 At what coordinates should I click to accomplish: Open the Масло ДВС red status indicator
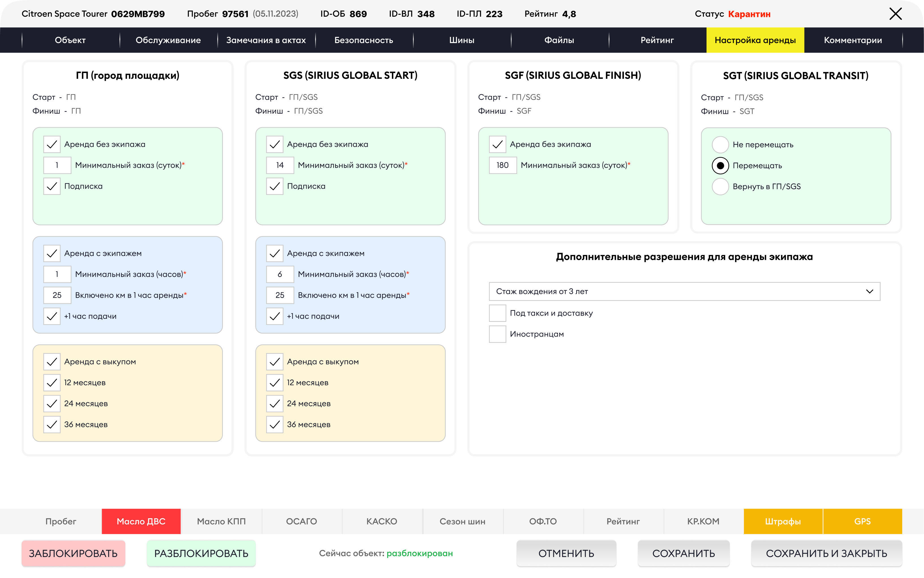click(141, 521)
